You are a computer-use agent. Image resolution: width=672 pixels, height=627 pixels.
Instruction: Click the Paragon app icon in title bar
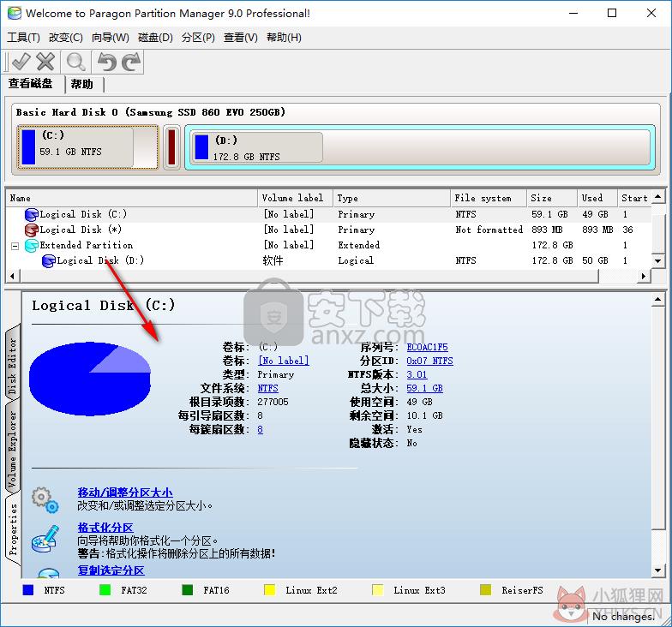(x=14, y=13)
